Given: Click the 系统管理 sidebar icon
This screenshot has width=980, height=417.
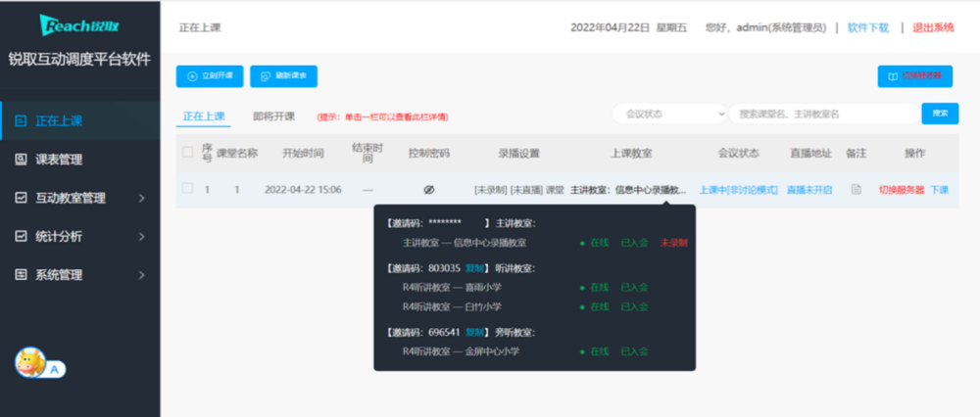Looking at the screenshot, I should coord(21,275).
